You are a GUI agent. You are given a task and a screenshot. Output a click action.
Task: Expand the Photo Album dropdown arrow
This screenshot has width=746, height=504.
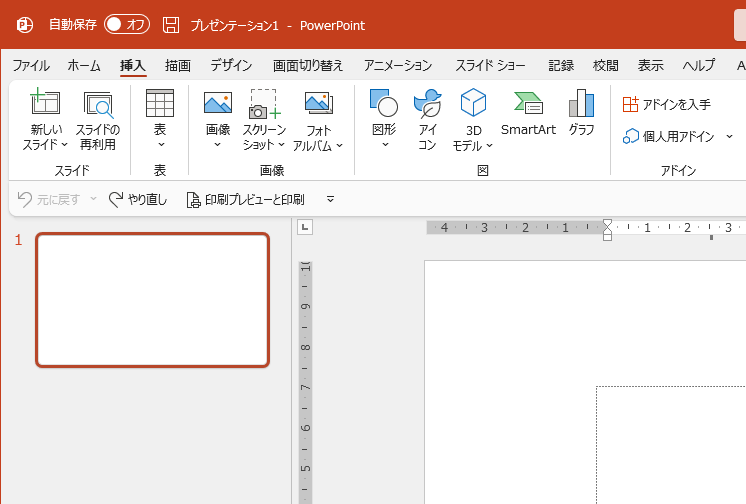pyautogui.click(x=339, y=146)
